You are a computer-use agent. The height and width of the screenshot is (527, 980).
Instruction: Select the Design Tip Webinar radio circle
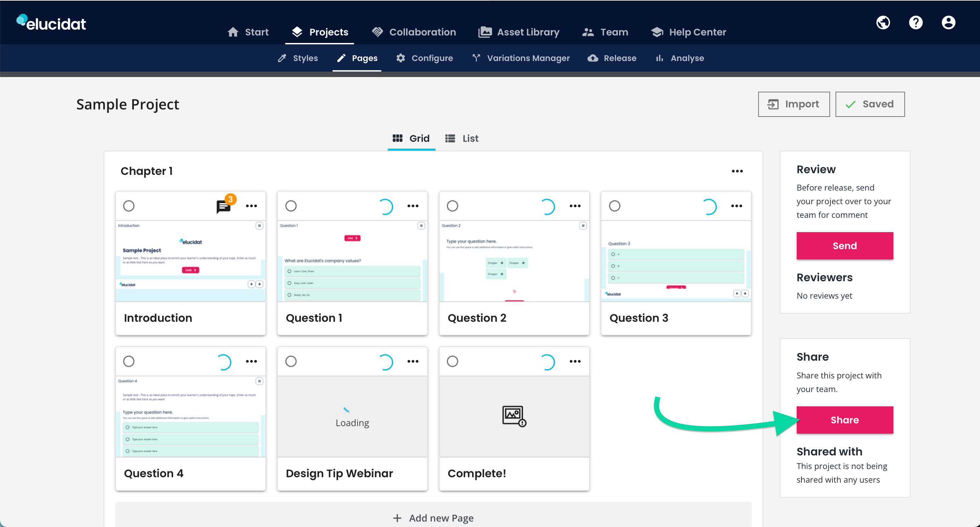pyautogui.click(x=291, y=361)
